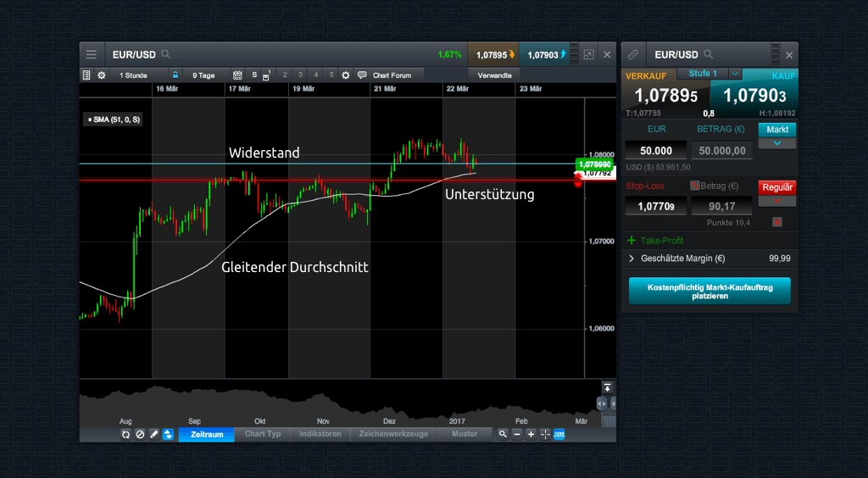Image resolution: width=868 pixels, height=478 pixels.
Task: Open the chart window hamburger menu
Action: coord(92,54)
